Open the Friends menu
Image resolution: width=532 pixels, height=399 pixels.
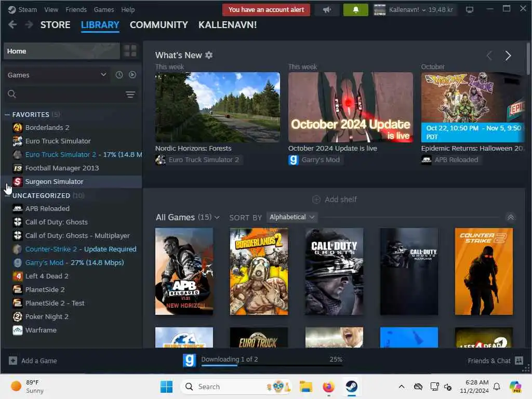76,9
